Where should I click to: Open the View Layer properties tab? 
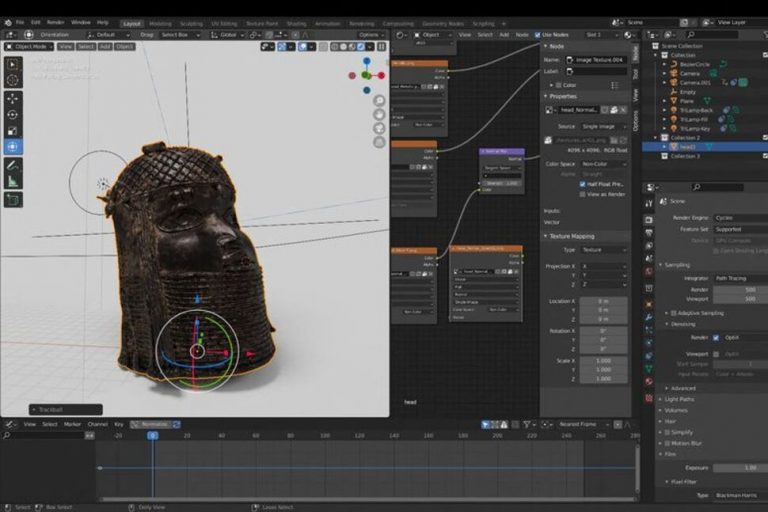click(648, 245)
